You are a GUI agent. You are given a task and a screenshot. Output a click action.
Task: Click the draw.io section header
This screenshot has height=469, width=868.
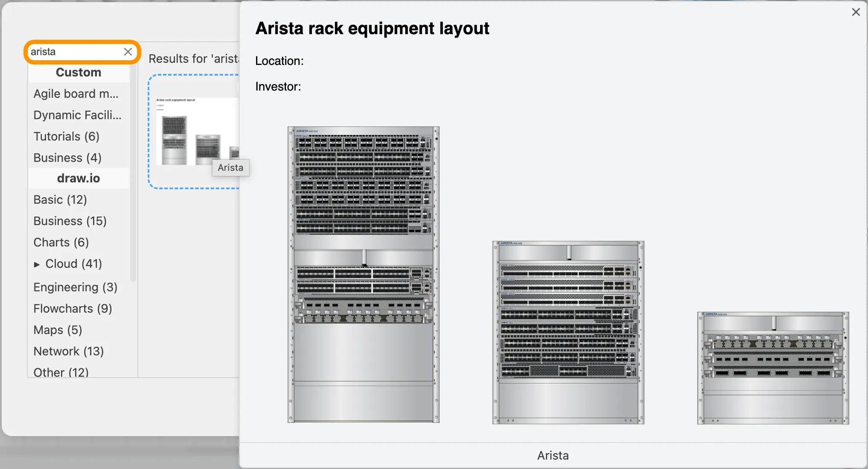(x=79, y=178)
